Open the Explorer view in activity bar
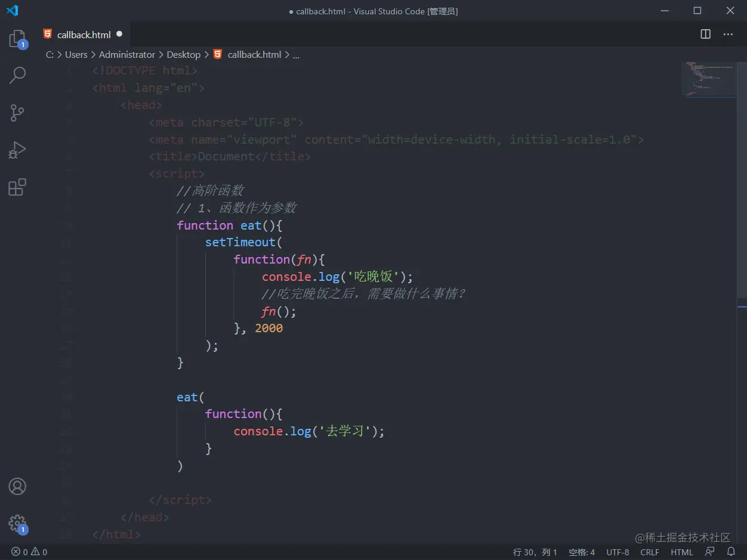The height and width of the screenshot is (560, 747). (17, 39)
